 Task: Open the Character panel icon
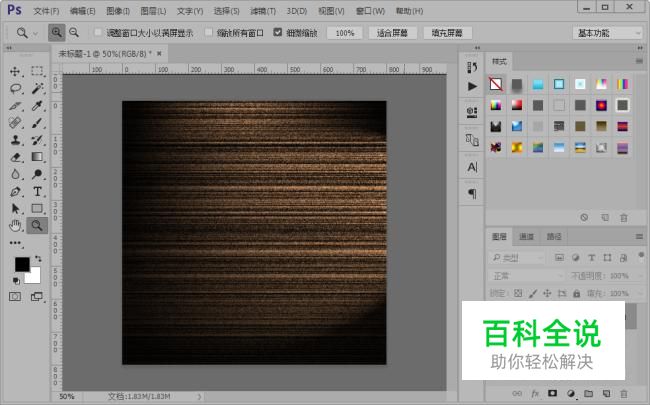(x=472, y=167)
